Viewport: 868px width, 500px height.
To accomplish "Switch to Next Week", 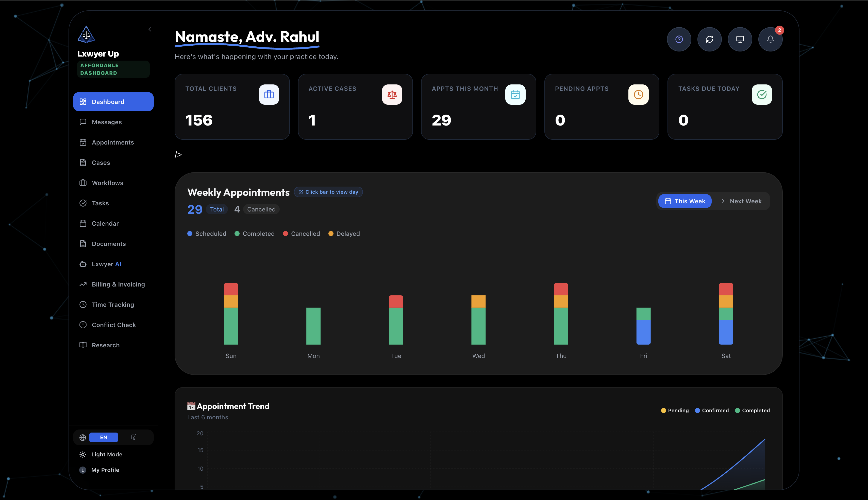I will pyautogui.click(x=741, y=201).
